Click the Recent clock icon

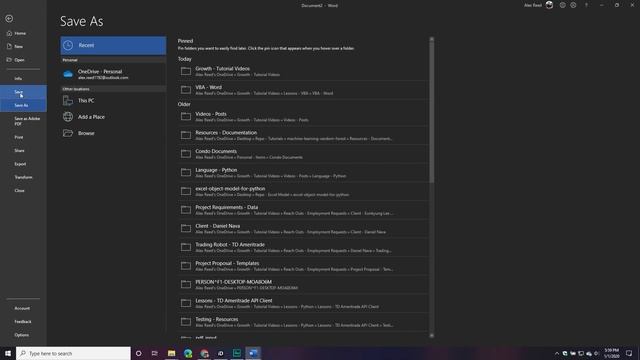click(68, 45)
